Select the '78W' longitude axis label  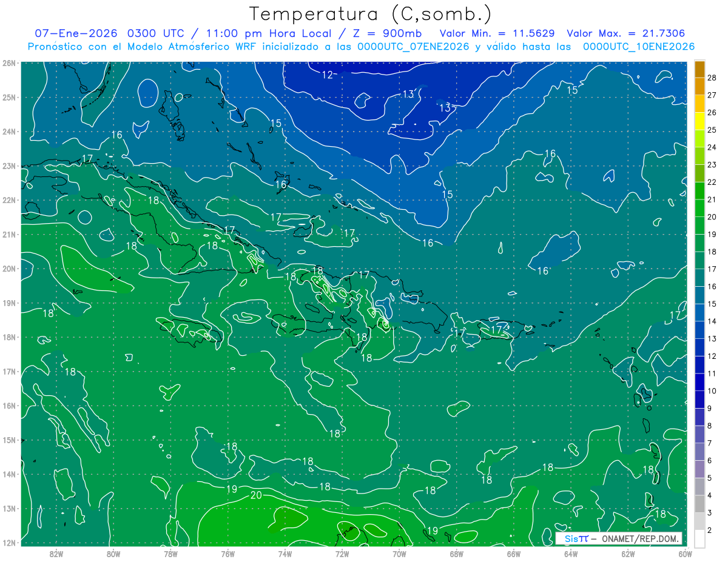tap(170, 554)
